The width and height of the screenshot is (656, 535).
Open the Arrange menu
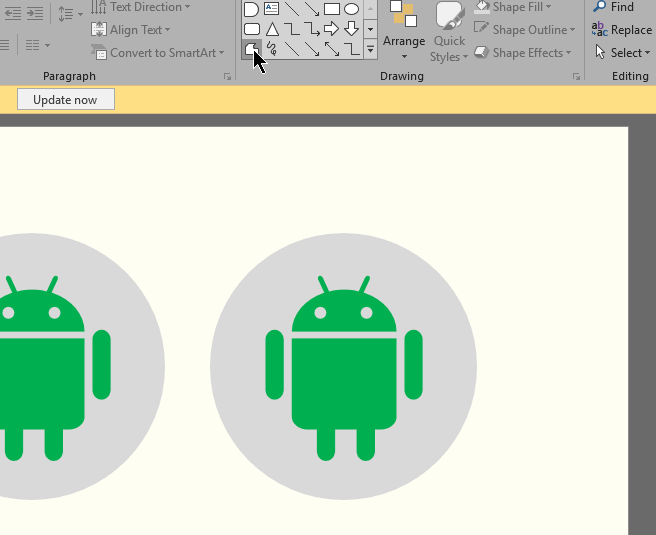404,31
